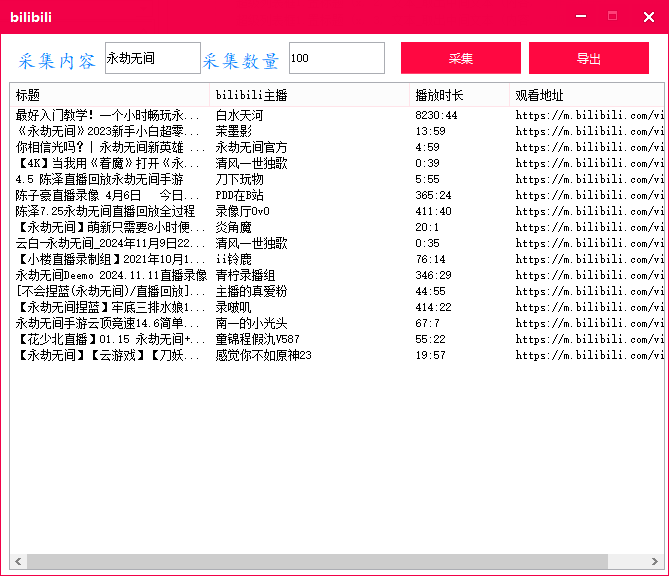Click the 导出 export button
669x576 pixels.
(588, 58)
